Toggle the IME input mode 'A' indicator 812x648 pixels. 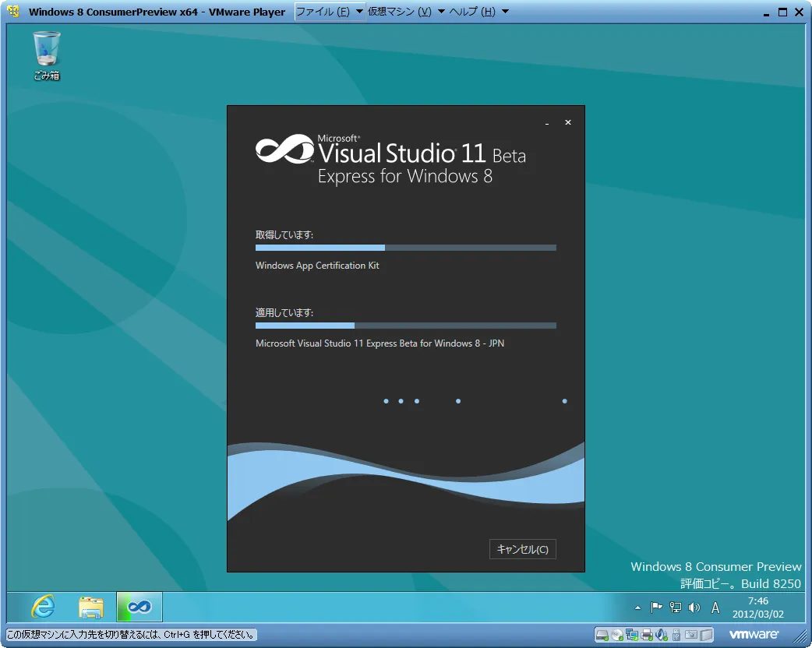click(x=715, y=607)
